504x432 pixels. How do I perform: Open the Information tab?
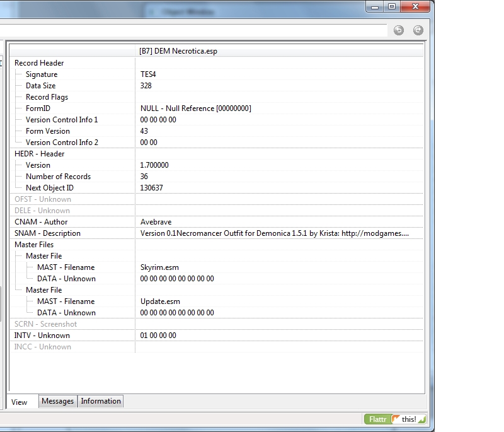click(101, 401)
